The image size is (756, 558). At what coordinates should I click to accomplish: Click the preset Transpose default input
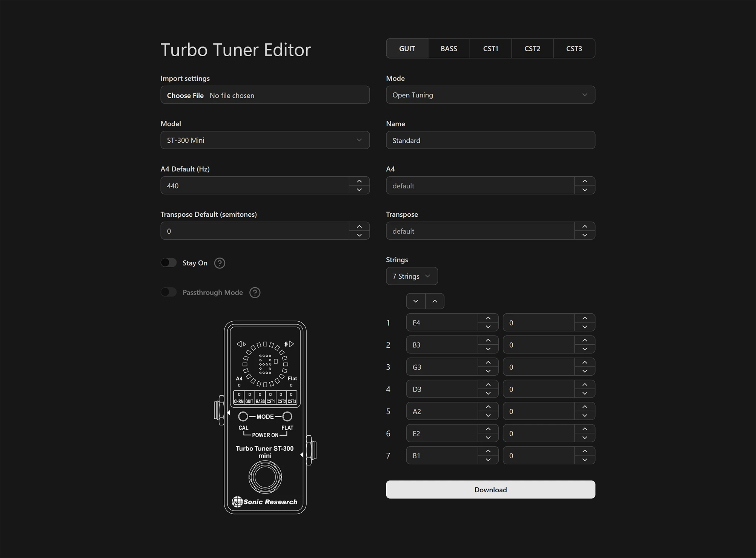[480, 231]
